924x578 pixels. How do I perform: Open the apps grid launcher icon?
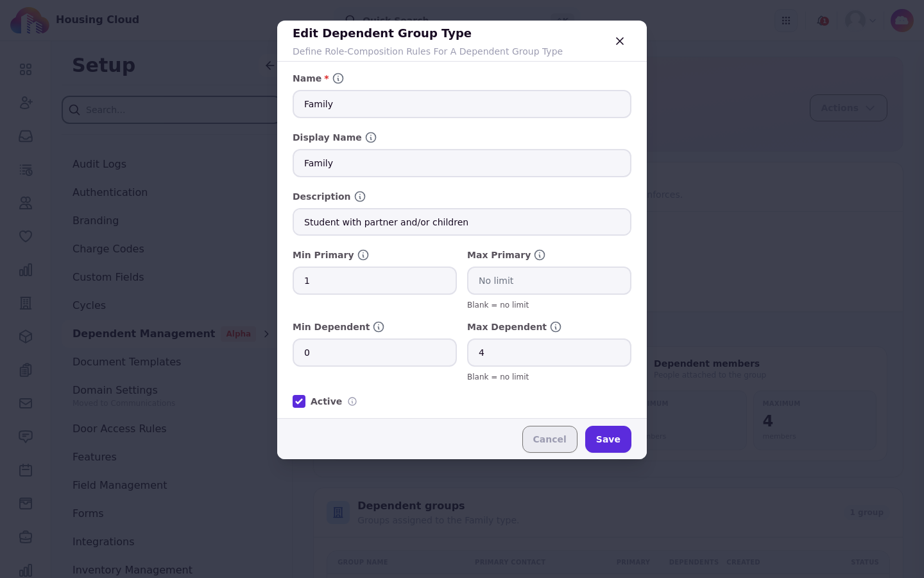click(x=786, y=21)
